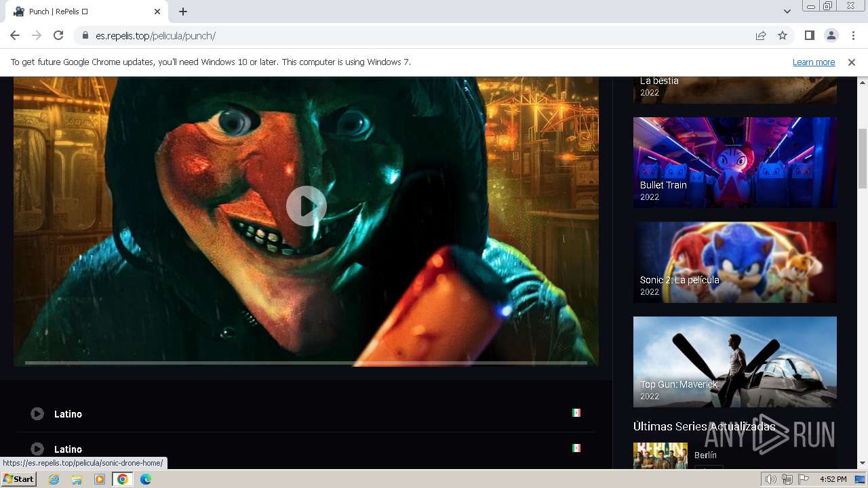
Task: Select the Punch | RePelis tab
Action: click(88, 12)
